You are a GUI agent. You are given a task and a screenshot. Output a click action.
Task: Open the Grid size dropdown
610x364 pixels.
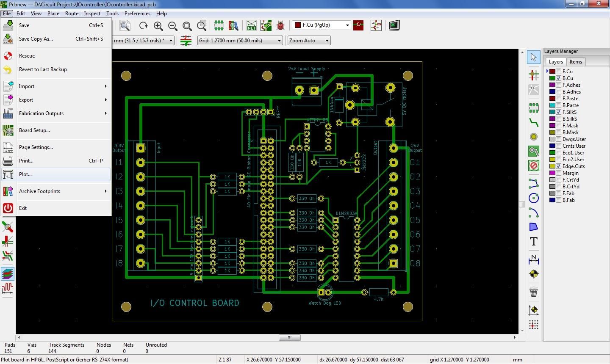278,40
